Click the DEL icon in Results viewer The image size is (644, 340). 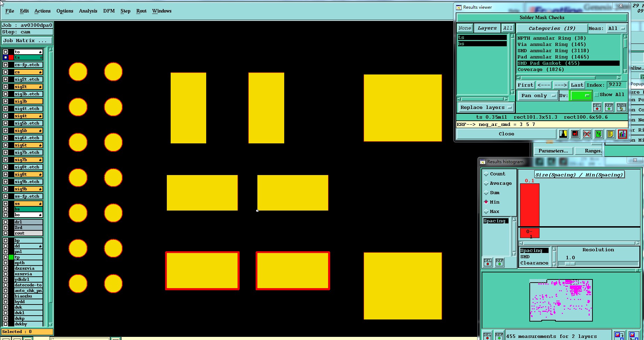pos(597,107)
